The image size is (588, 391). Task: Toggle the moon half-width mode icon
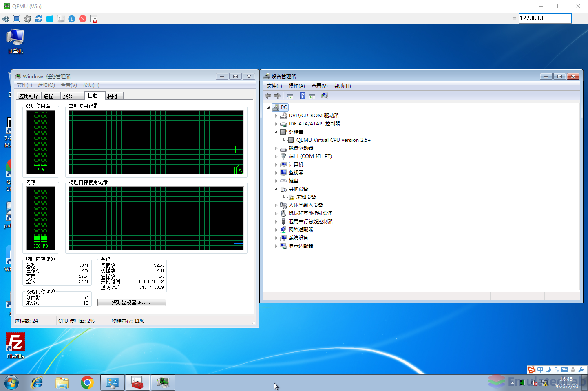548,370
